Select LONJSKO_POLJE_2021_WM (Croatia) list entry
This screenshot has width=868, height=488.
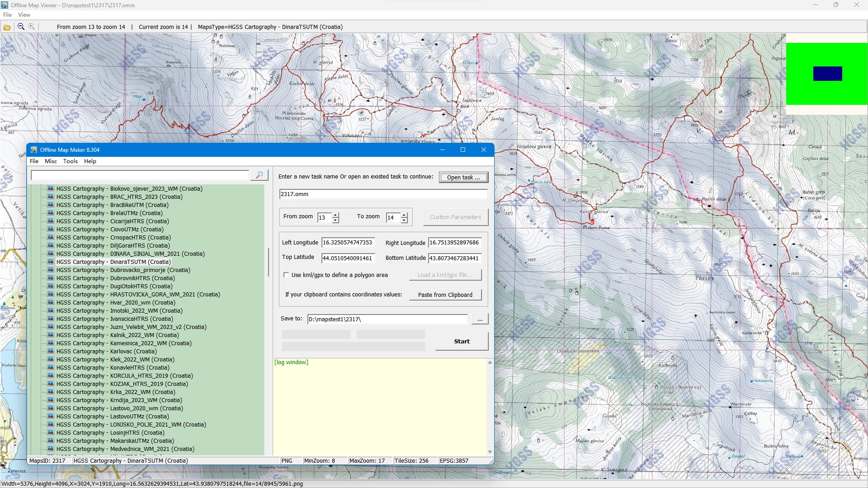[131, 424]
